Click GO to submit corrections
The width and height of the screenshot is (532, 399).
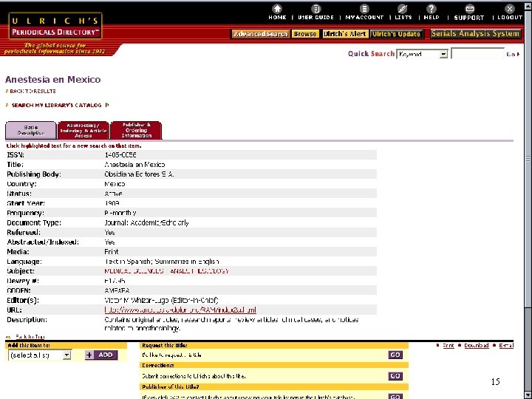[395, 376]
